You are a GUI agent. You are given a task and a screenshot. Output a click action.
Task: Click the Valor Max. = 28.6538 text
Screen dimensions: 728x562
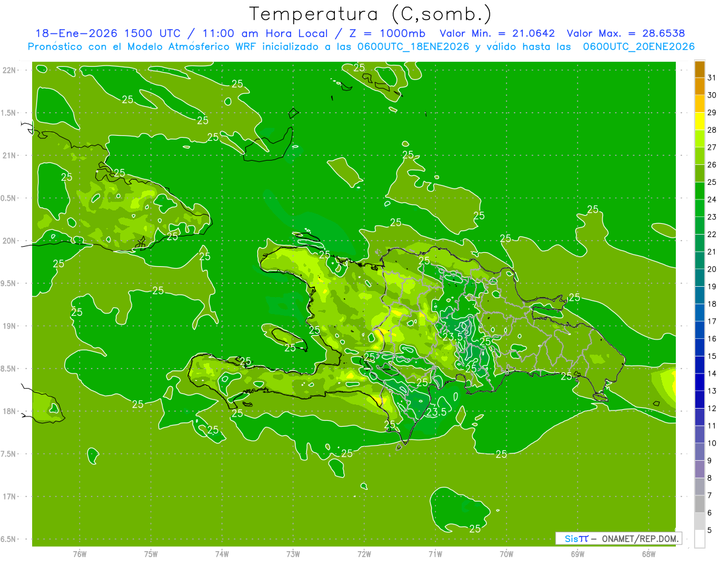625,34
